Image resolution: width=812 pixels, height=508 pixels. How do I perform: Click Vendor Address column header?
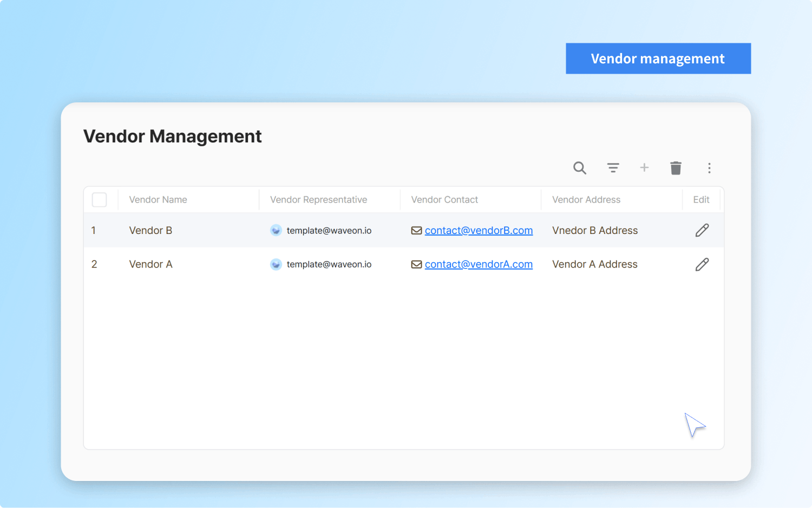586,200
